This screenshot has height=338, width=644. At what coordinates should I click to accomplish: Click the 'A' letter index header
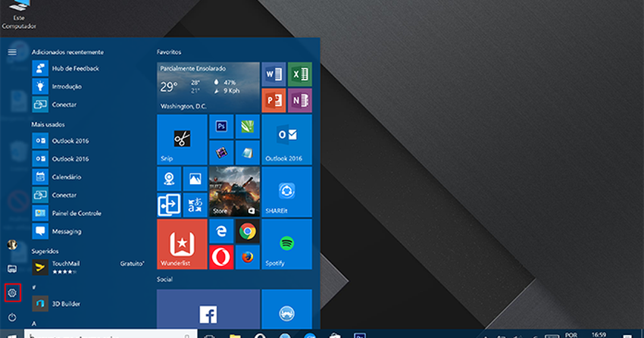(34, 324)
